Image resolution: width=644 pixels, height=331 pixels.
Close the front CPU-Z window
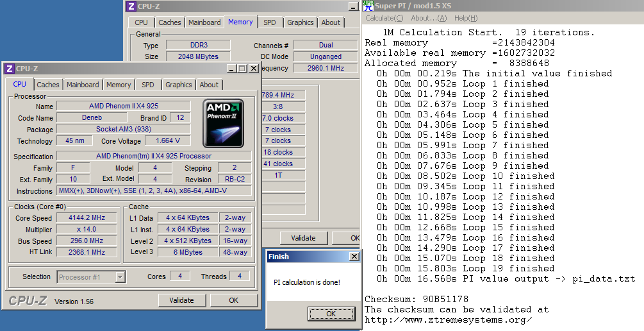[x=254, y=68]
